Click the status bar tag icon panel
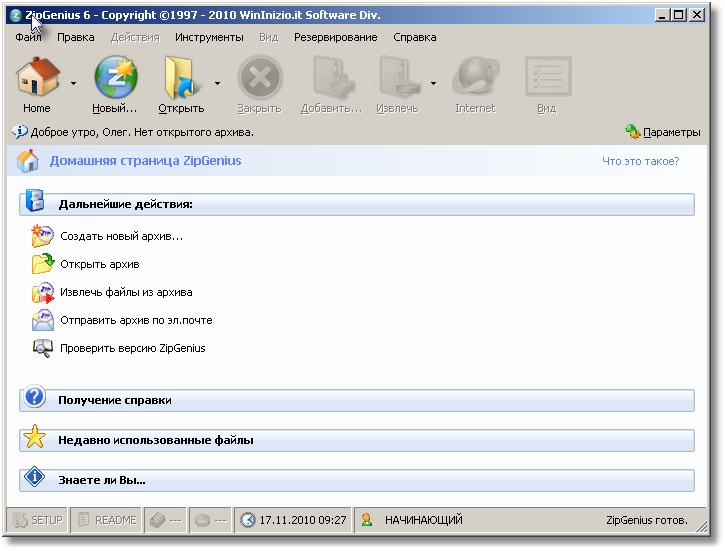Image resolution: width=725 pixels, height=551 pixels. coord(165,520)
